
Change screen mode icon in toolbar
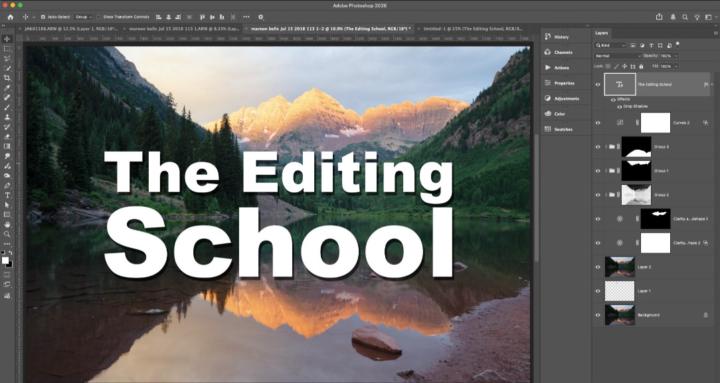pyautogui.click(x=7, y=285)
